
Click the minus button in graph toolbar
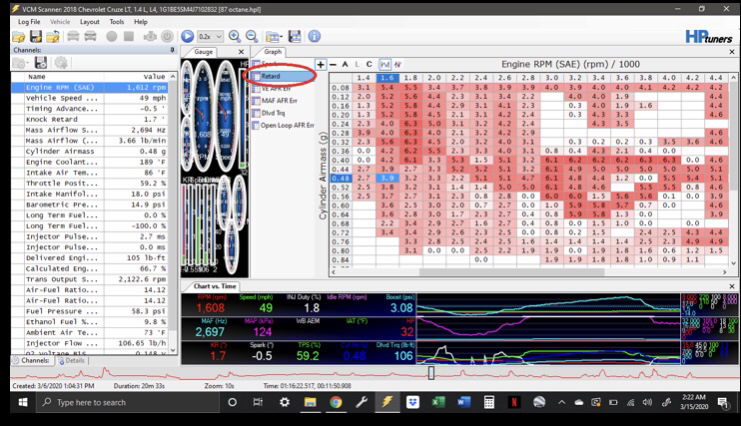pyautogui.click(x=333, y=65)
